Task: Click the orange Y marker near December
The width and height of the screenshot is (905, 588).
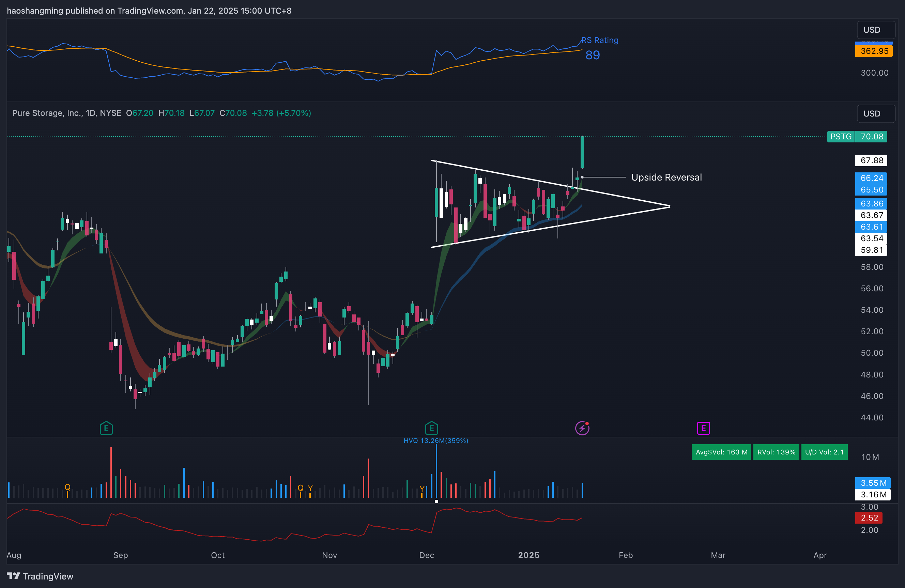Action: [422, 489]
